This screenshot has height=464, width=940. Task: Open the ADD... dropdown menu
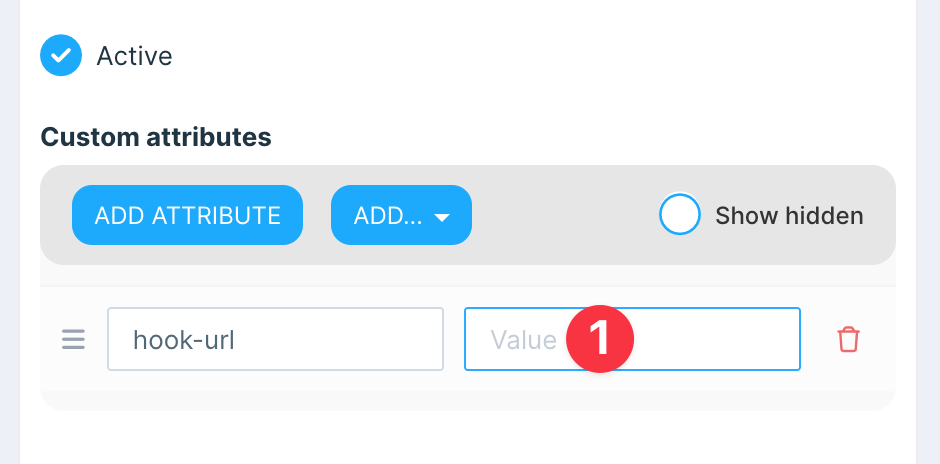[401, 215]
